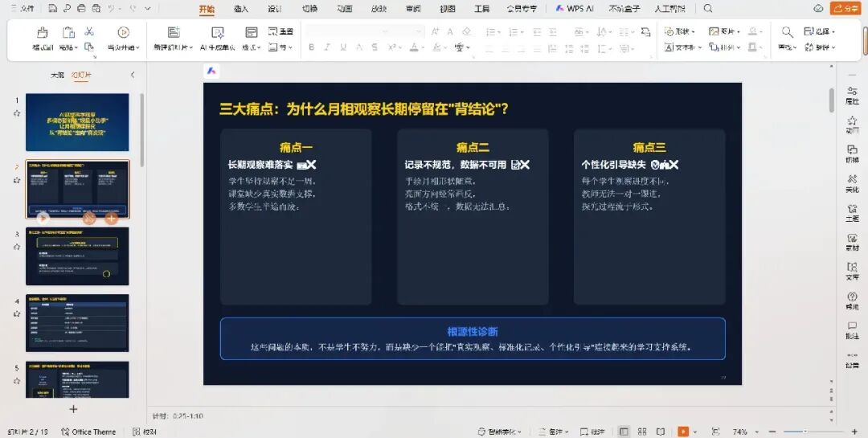Open the Properties panel in right sidebar
868x438 pixels.
852,96
